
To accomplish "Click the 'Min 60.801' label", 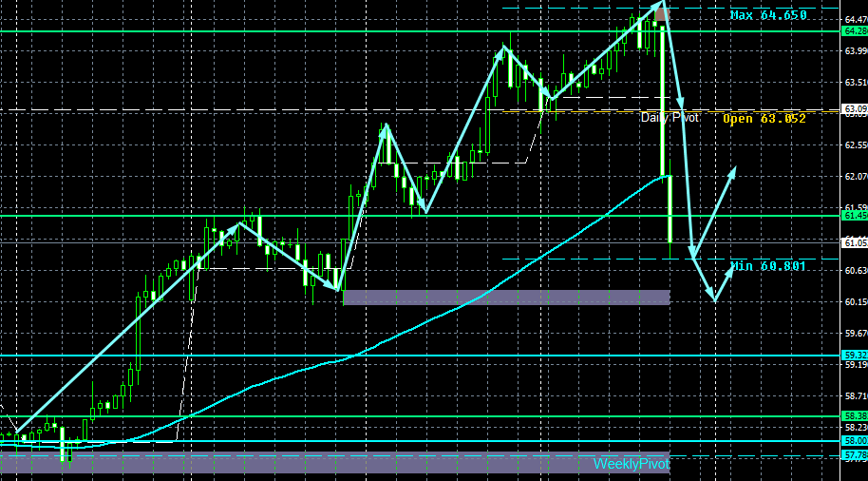I will click(767, 266).
